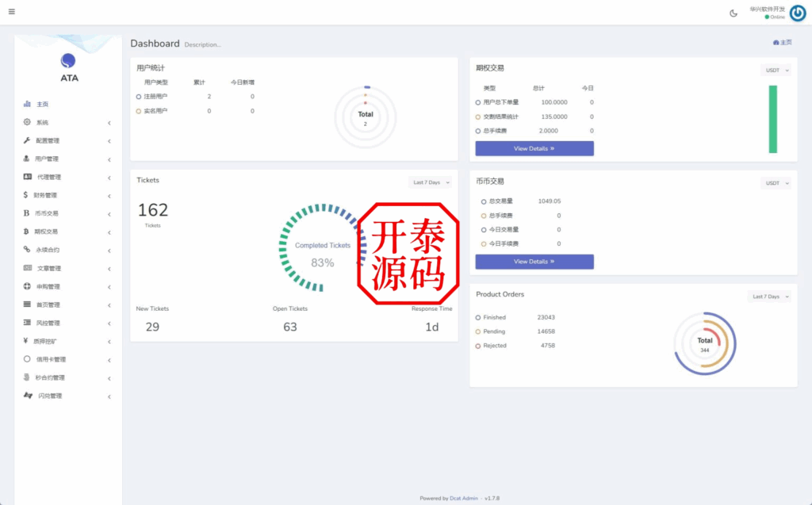Open the USDT dropdown in 币币交易 card
Viewport: 812px width, 505px height.
(x=776, y=183)
